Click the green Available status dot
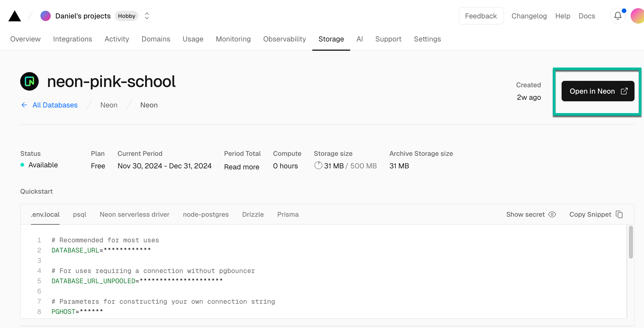The height and width of the screenshot is (328, 644). [22, 165]
